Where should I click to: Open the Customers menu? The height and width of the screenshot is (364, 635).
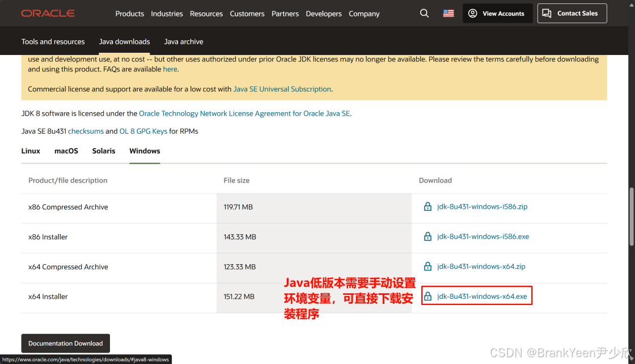click(x=247, y=14)
